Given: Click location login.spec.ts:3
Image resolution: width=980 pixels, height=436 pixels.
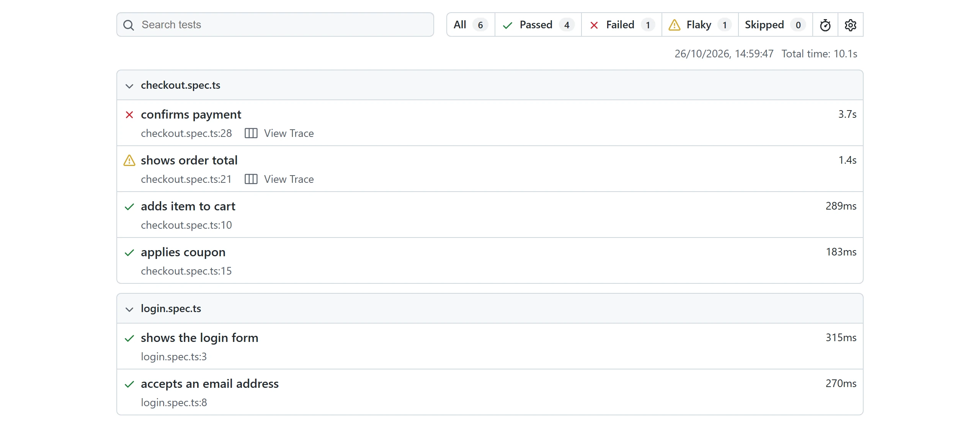Looking at the screenshot, I should [174, 356].
